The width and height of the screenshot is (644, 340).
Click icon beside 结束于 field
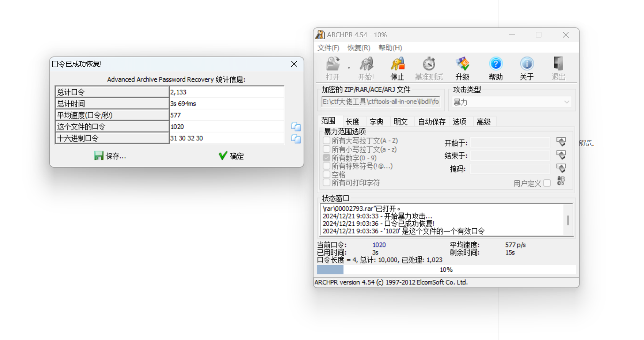pyautogui.click(x=561, y=155)
